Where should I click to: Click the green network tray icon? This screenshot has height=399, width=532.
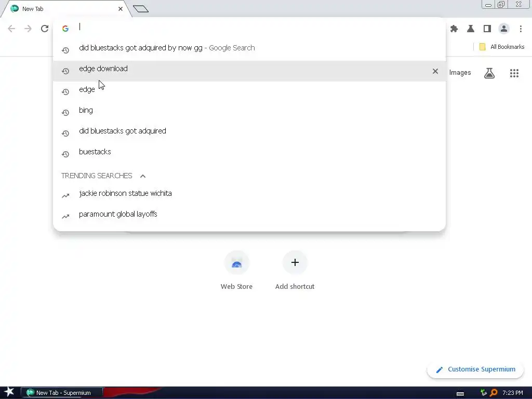pyautogui.click(x=484, y=393)
